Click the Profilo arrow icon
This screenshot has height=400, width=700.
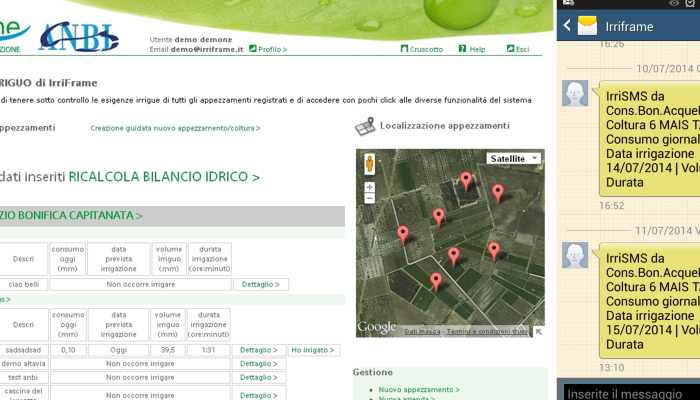pyautogui.click(x=253, y=48)
